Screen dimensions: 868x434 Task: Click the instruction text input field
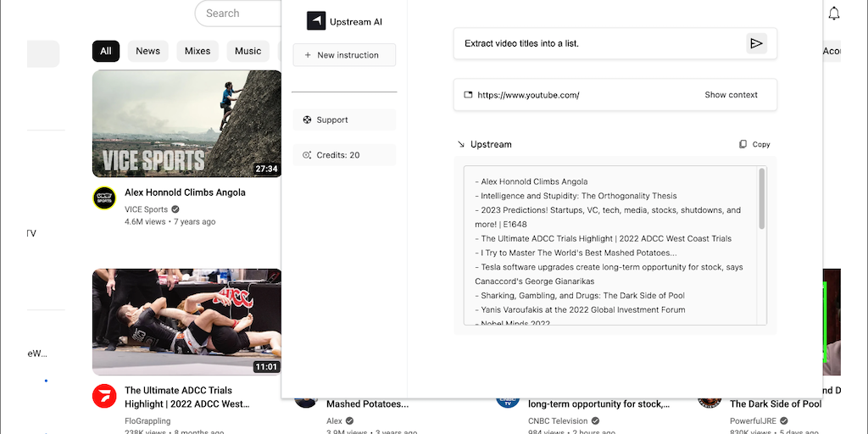click(x=598, y=43)
